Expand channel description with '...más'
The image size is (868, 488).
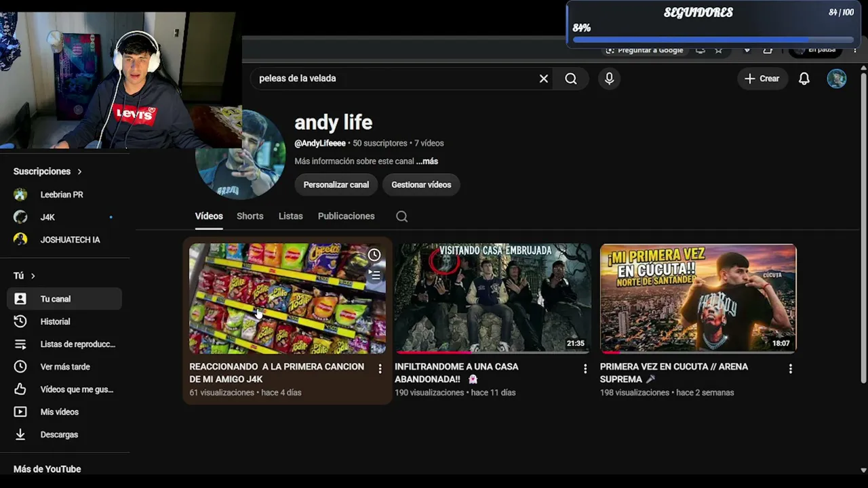pos(427,161)
